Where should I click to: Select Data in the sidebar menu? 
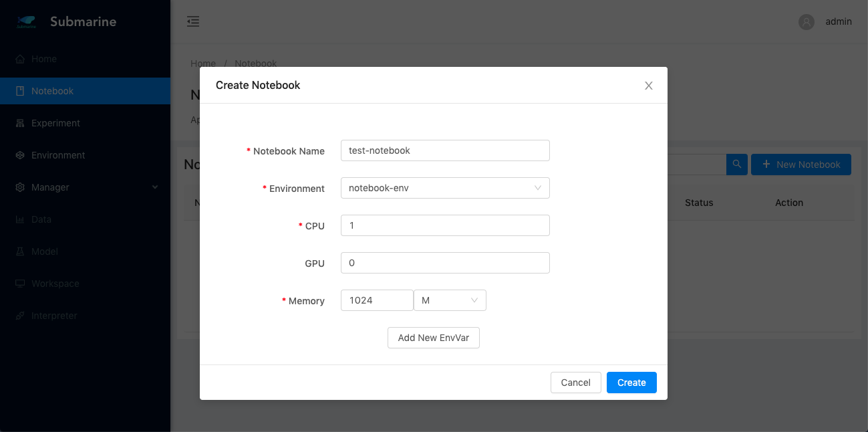(x=41, y=219)
